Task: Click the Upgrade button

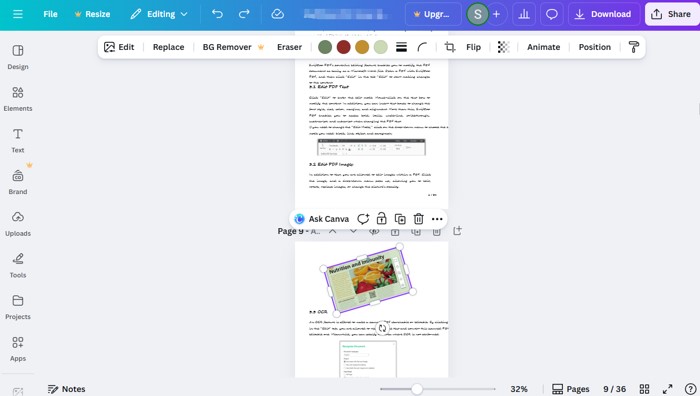Action: click(433, 14)
